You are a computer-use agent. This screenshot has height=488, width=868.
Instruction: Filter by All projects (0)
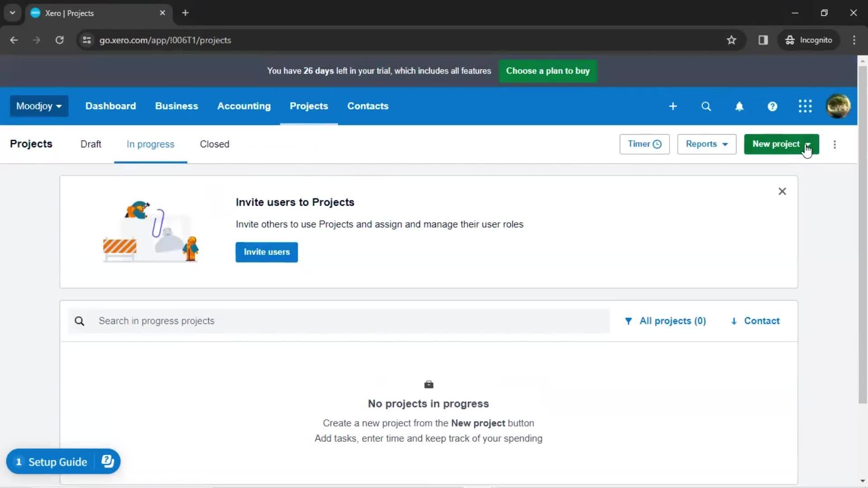coord(665,321)
